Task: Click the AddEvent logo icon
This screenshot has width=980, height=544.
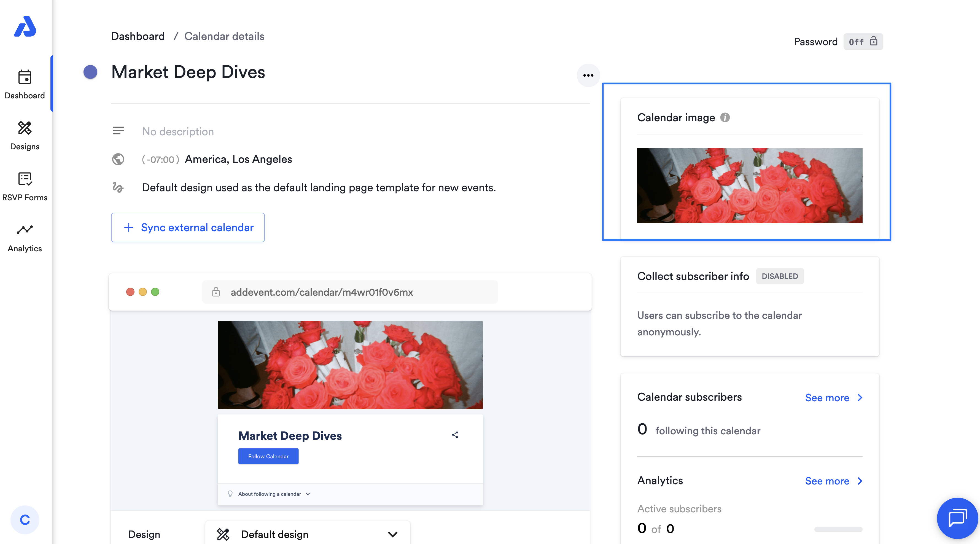Action: [x=25, y=27]
